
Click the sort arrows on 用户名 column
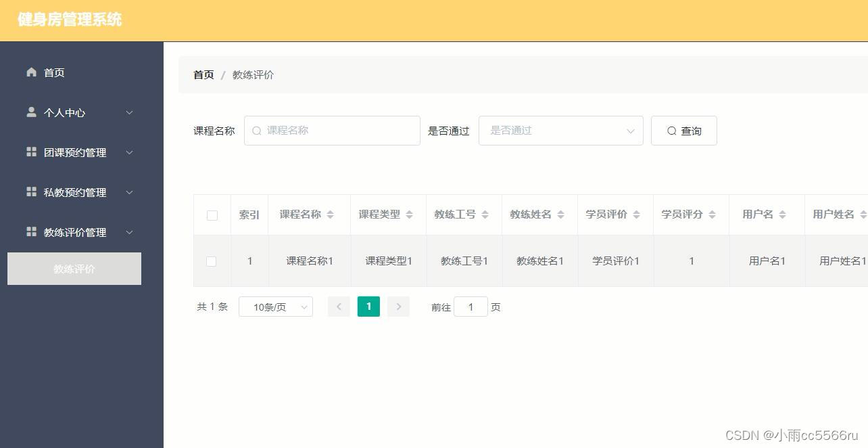click(x=782, y=215)
